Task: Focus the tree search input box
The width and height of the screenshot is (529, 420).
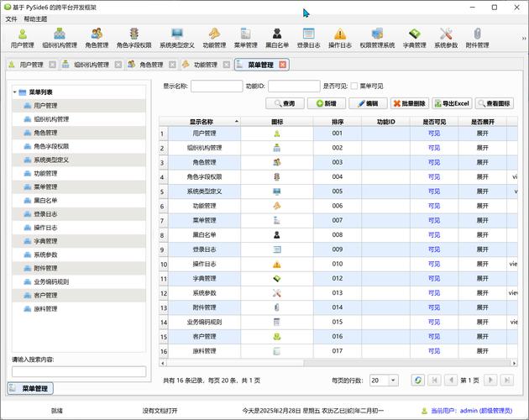Action: 79,371
